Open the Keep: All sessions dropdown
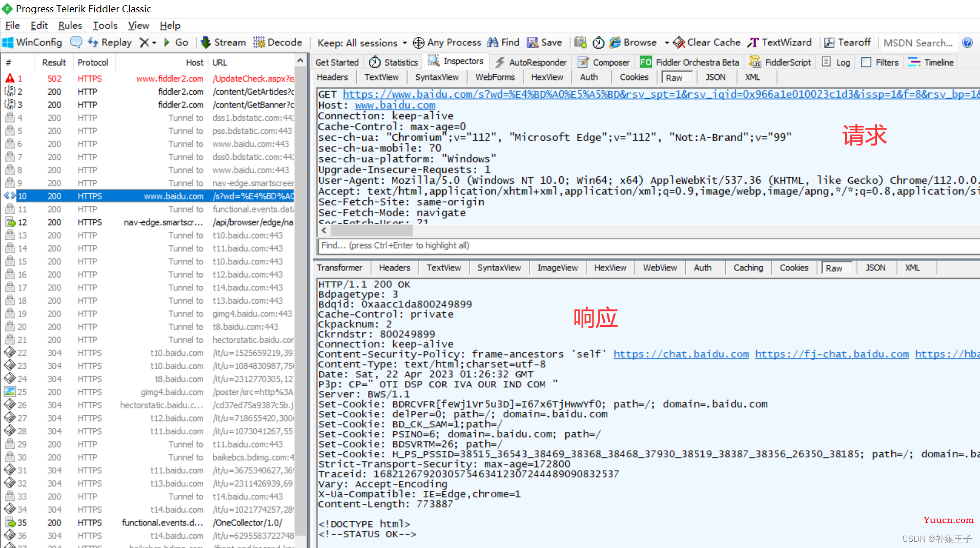 point(362,43)
